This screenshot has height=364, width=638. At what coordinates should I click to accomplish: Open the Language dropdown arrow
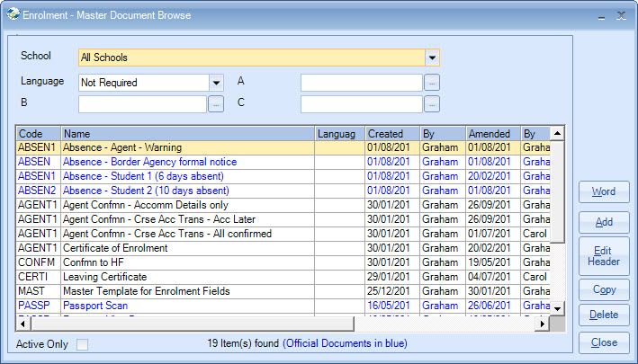point(216,83)
